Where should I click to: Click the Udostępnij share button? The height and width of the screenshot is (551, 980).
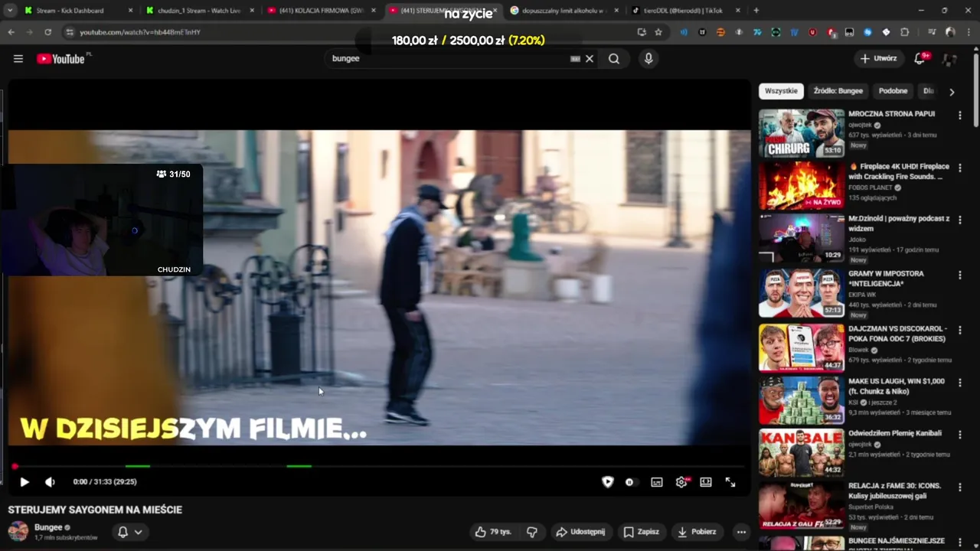580,532
